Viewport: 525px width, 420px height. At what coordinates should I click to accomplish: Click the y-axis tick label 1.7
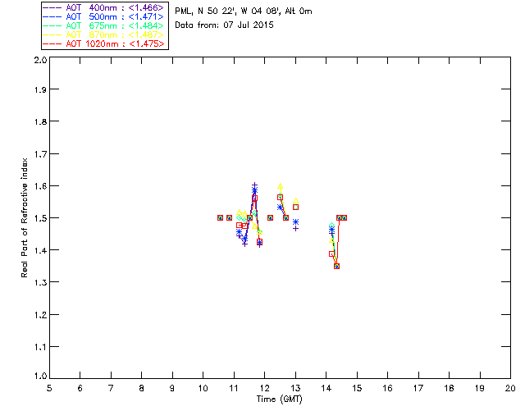point(40,154)
